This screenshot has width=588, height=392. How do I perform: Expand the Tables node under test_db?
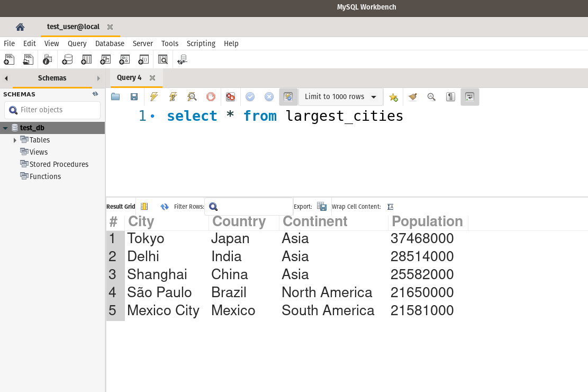pos(15,140)
